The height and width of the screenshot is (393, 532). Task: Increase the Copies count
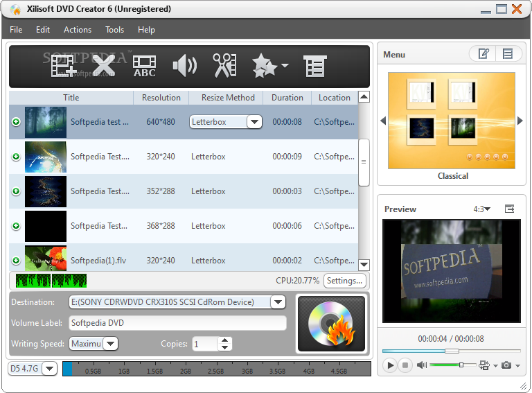point(224,340)
